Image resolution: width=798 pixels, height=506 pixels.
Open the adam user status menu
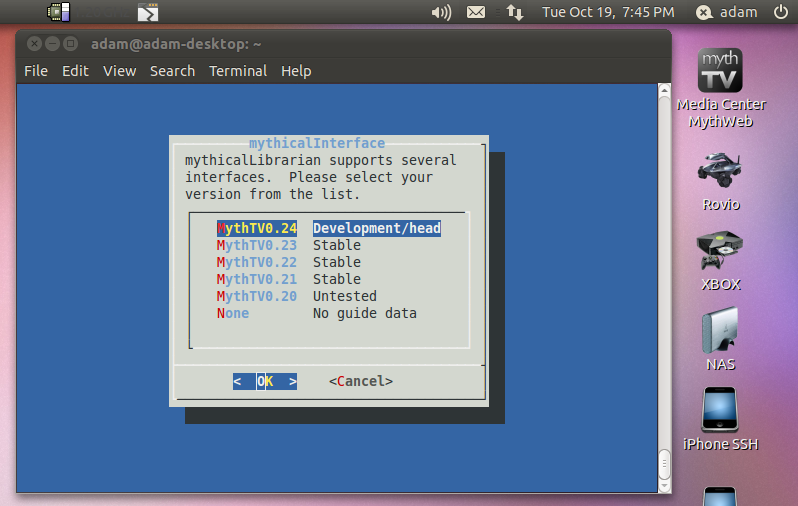726,12
